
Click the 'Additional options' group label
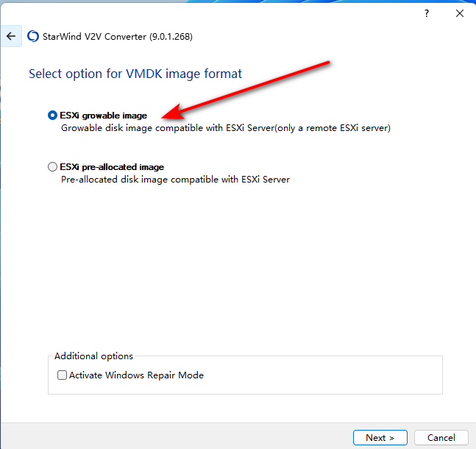[x=94, y=356]
